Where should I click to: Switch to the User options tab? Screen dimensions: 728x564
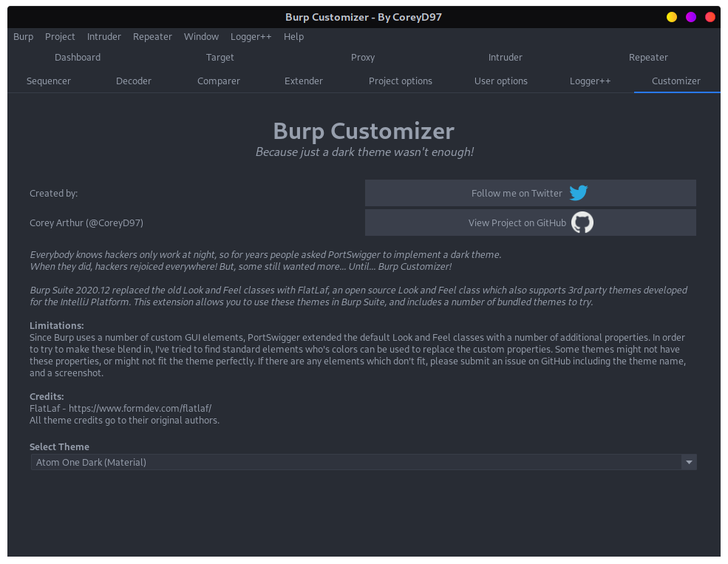(x=501, y=81)
